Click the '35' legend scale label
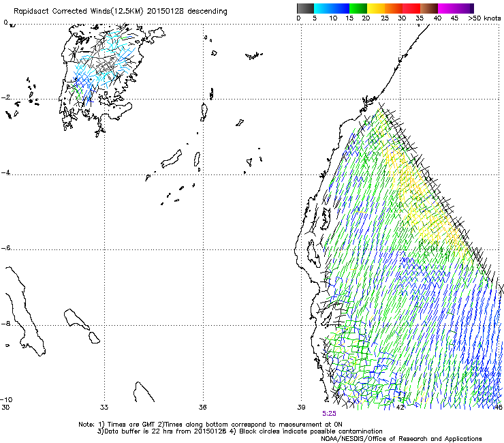Screen dimensions: 504x443 pos(420,18)
